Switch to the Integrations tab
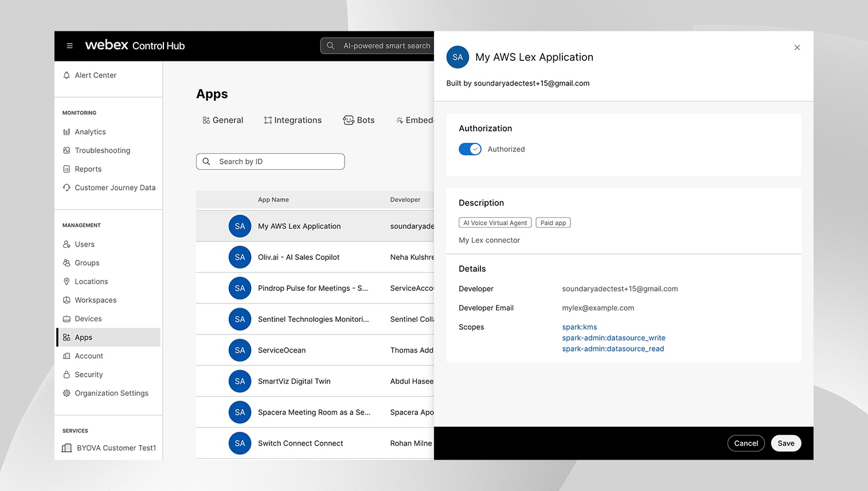The image size is (868, 491). [x=293, y=120]
